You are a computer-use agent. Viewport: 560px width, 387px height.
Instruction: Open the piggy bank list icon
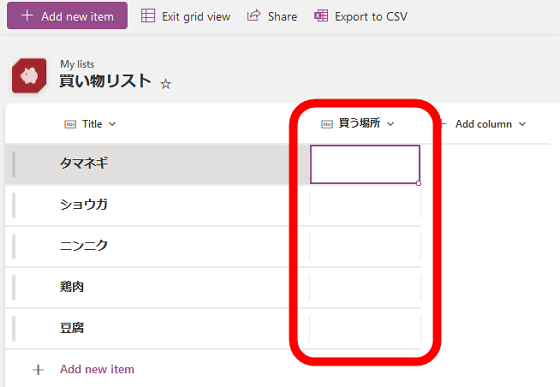29,76
